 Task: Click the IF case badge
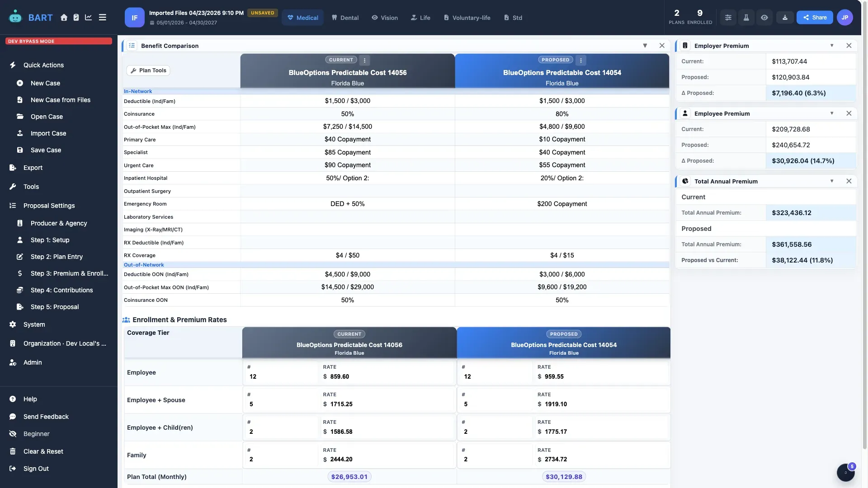tap(134, 18)
